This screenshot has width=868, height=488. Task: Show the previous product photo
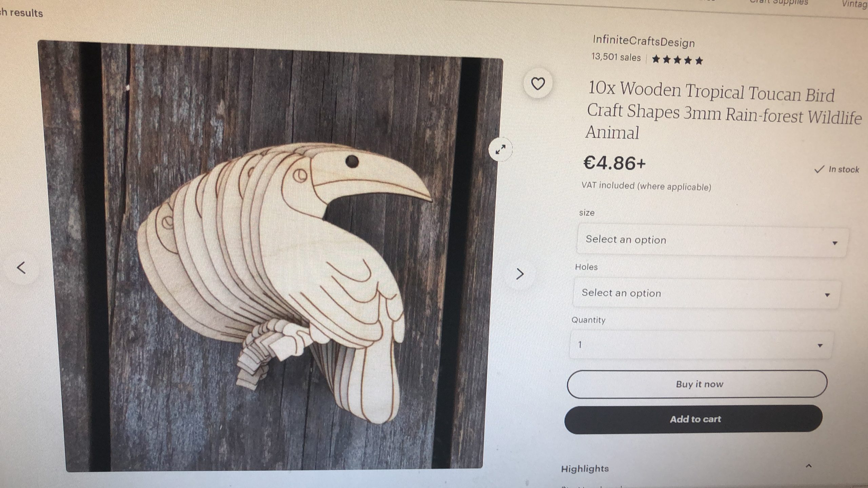coord(21,268)
